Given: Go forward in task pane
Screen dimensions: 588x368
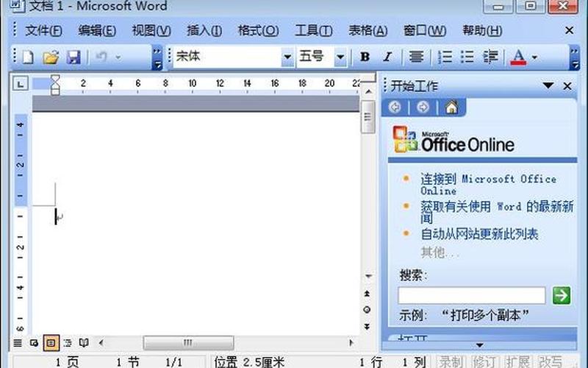Looking at the screenshot, I should 423,107.
